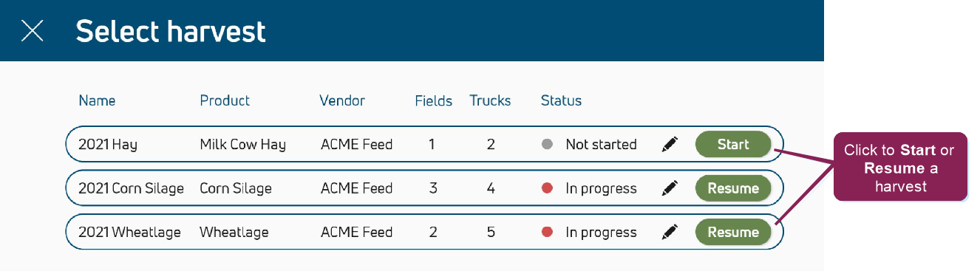Select the Milk Cow Hay product cell
This screenshot has width=980, height=271.
242,145
